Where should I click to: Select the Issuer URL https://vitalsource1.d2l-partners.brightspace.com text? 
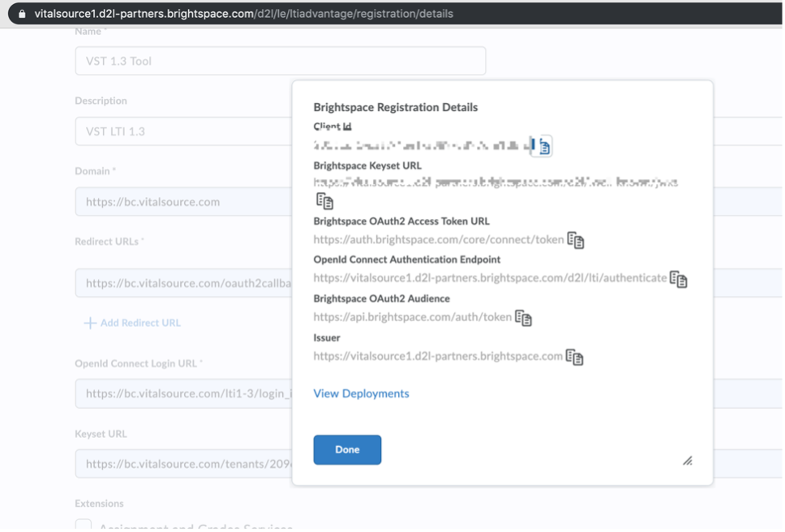[438, 356]
